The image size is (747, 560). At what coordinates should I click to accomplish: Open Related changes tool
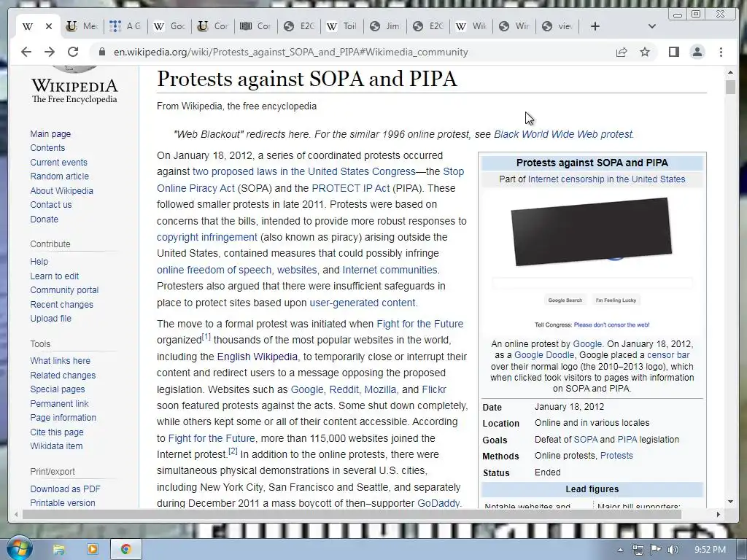coord(63,376)
